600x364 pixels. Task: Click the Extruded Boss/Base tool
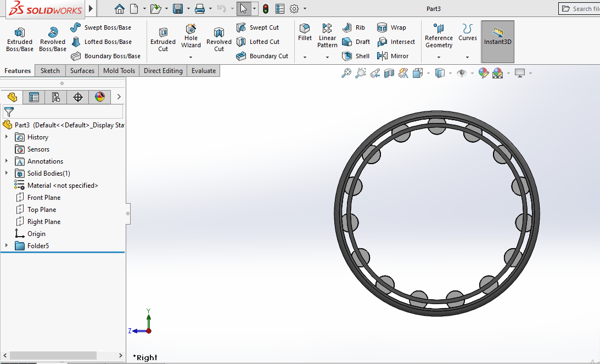pos(20,40)
